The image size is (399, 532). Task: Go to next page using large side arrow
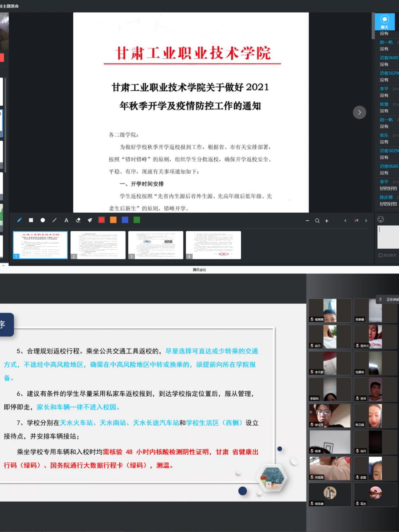(359, 112)
